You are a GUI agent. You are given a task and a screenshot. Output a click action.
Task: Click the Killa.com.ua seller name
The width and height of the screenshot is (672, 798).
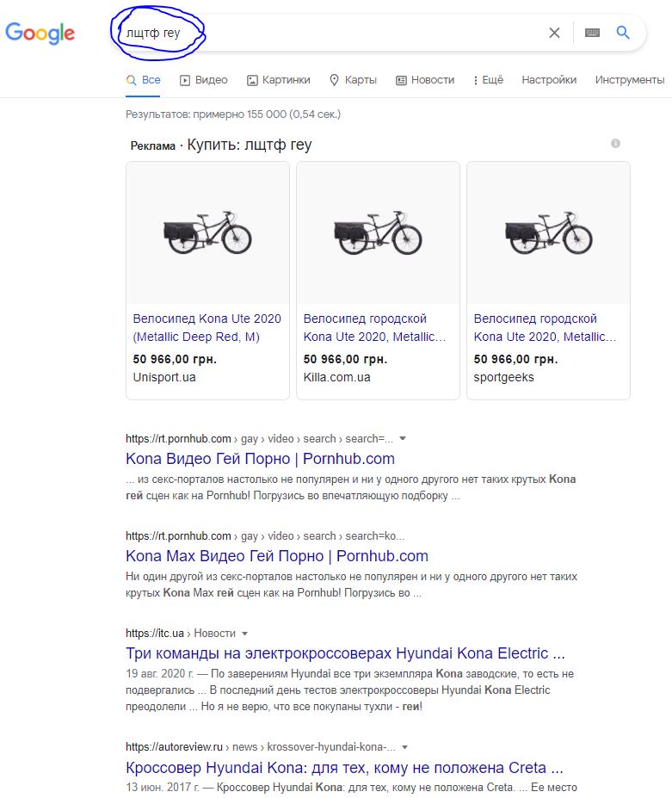(336, 377)
